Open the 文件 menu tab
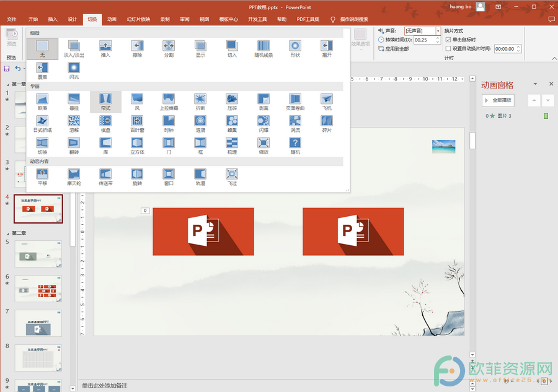Image resolution: width=558 pixels, height=392 pixels. tap(12, 19)
